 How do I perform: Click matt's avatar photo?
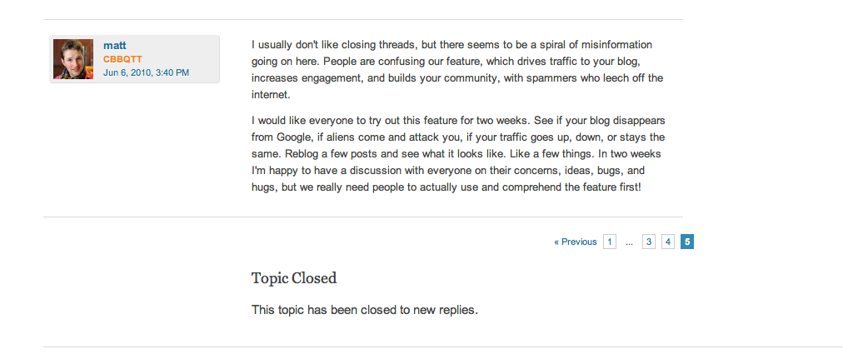click(x=73, y=59)
